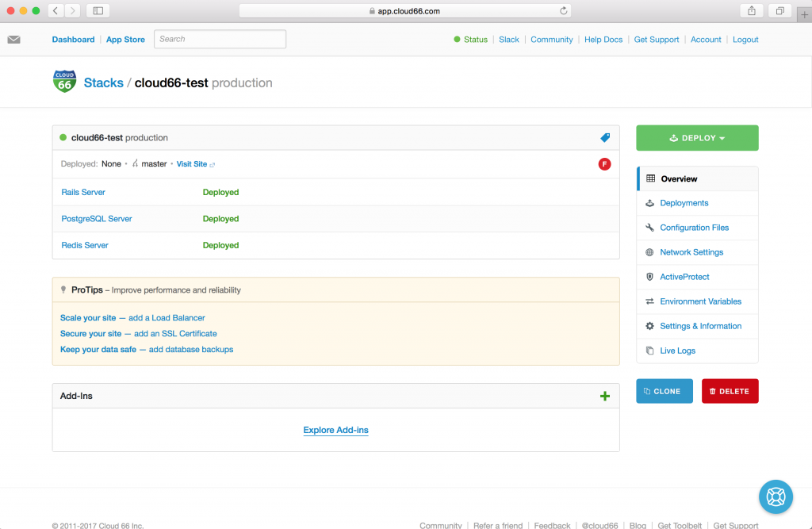Click the red DELETE button
812x529 pixels.
(730, 391)
